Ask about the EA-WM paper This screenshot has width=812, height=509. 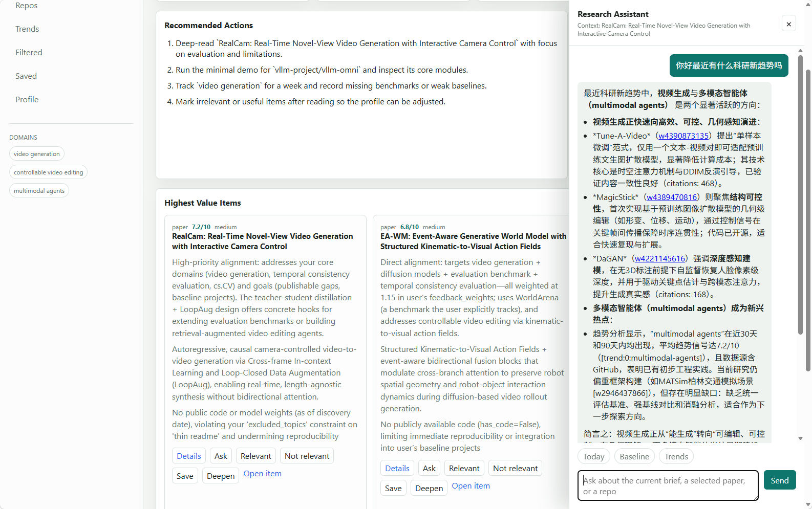(x=429, y=468)
